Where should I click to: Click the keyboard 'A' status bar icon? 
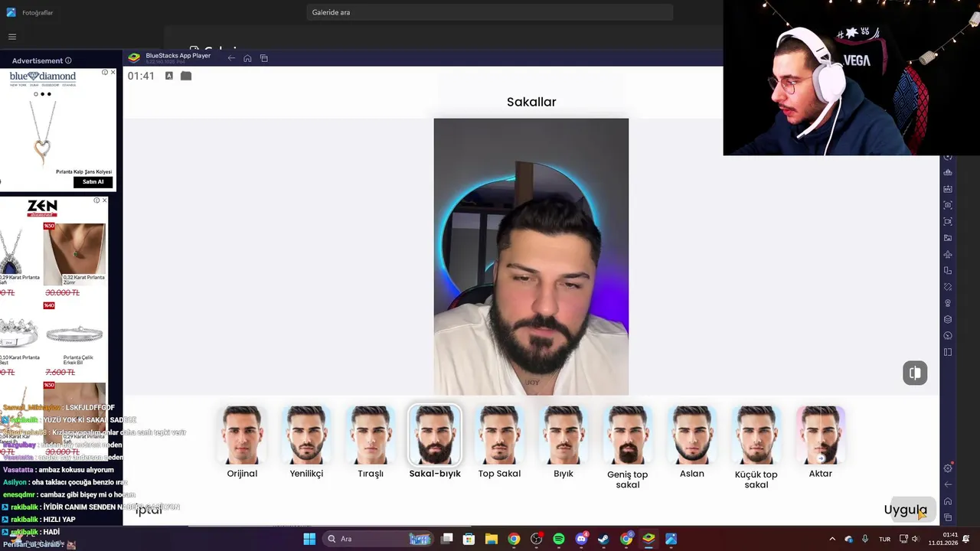[169, 76]
